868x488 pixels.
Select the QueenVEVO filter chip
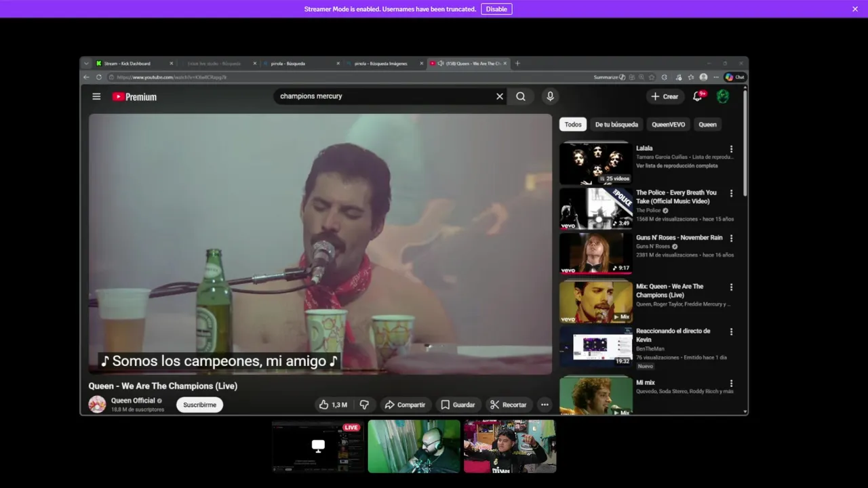click(668, 125)
